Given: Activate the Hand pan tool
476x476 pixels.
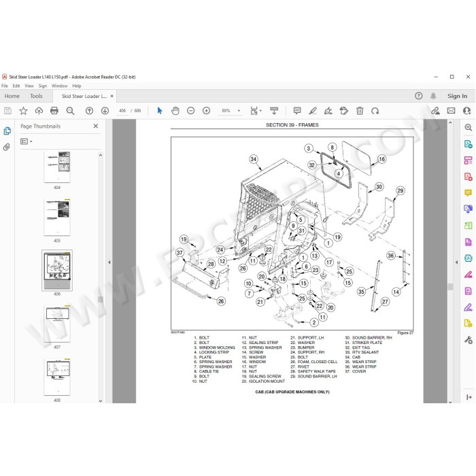Looking at the screenshot, I should 175,111.
